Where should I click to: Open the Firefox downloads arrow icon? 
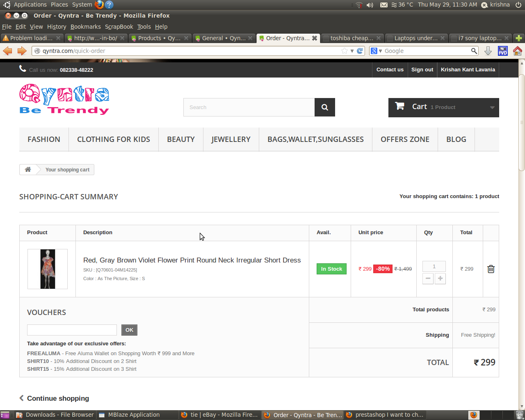(488, 51)
